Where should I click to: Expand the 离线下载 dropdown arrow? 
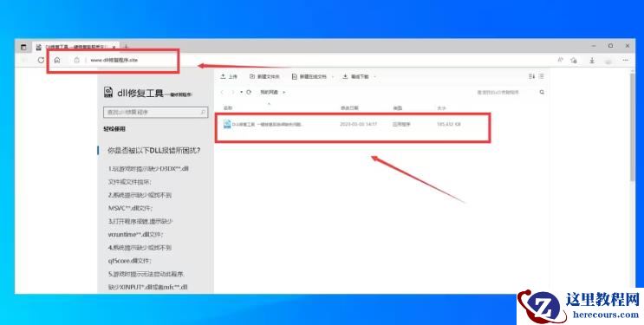pos(374,76)
